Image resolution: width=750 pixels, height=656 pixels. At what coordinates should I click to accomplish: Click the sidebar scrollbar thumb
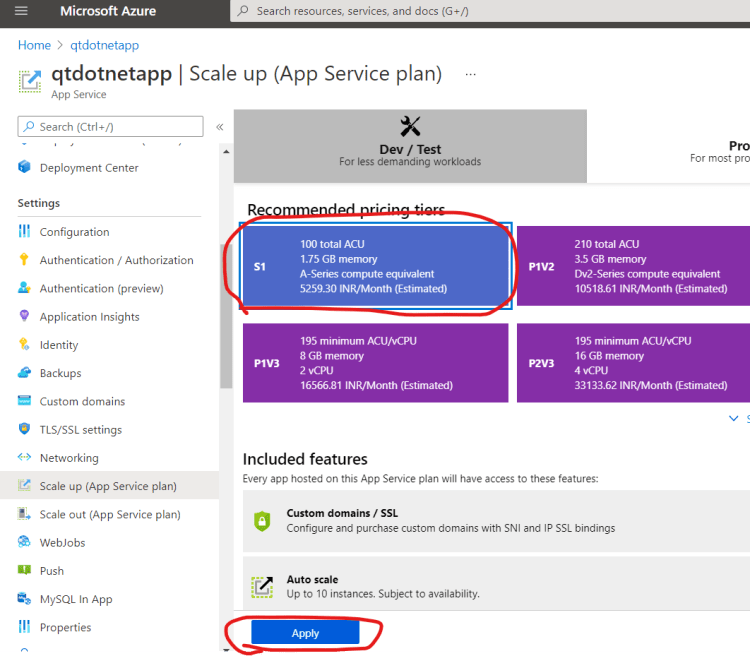click(x=226, y=316)
